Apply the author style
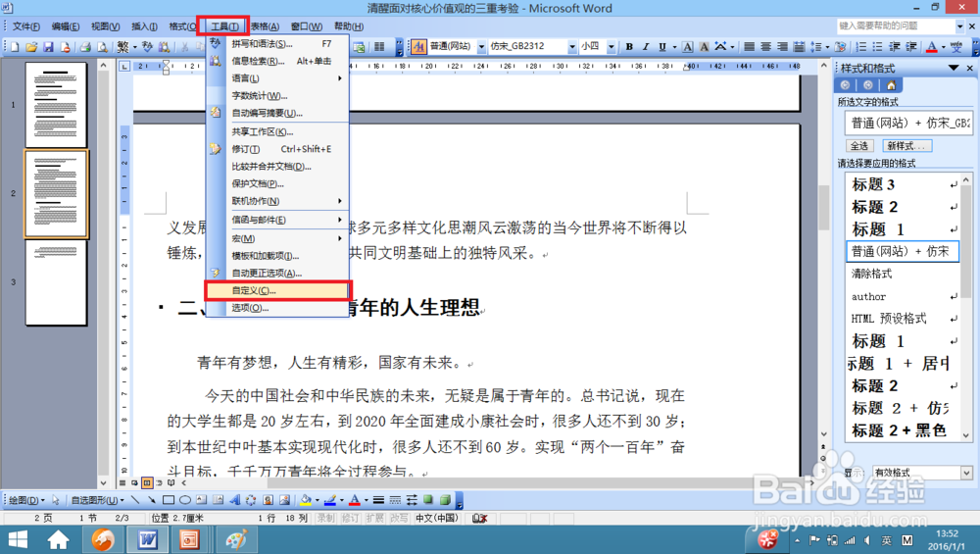Screen dimensions: 980x554 [903, 296]
